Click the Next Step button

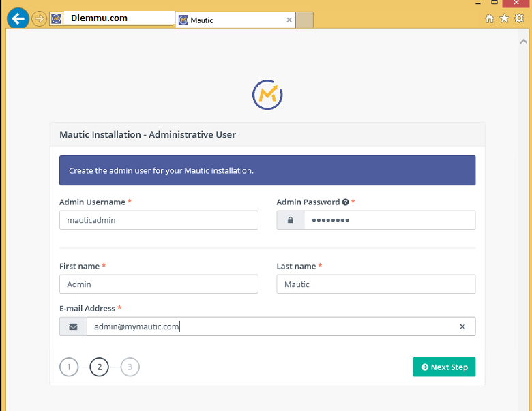click(x=444, y=367)
